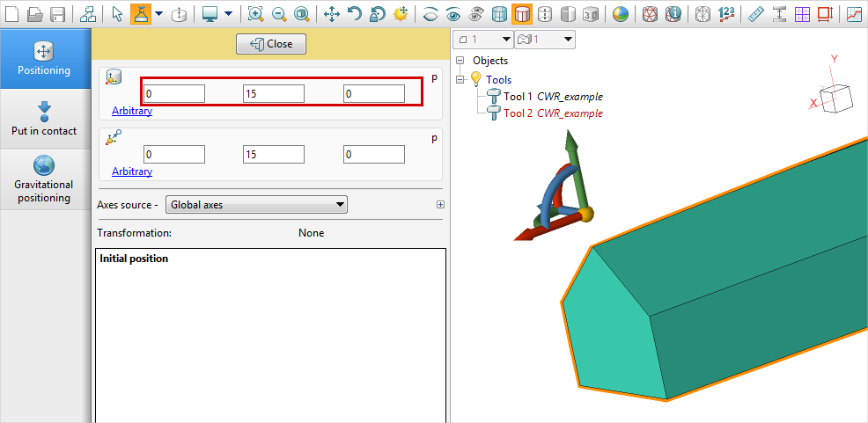Switch to the Put in contact tab

click(44, 119)
